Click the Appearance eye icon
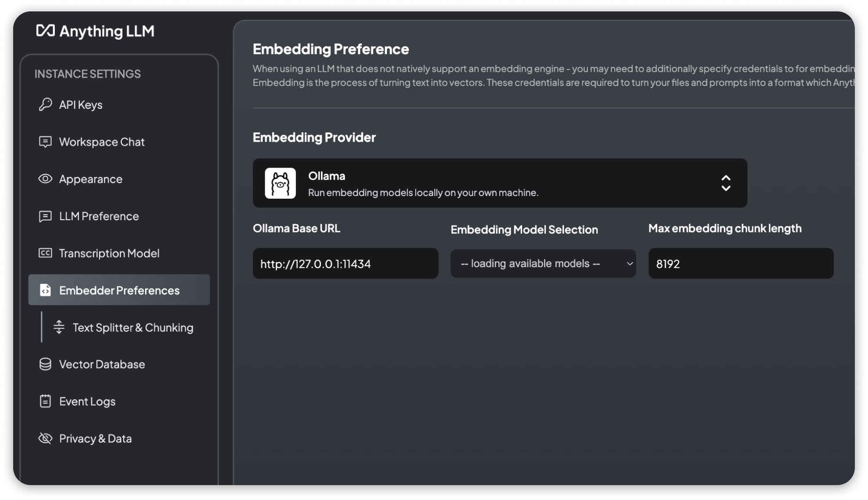Viewport: 868px width, 500px height. tap(45, 179)
